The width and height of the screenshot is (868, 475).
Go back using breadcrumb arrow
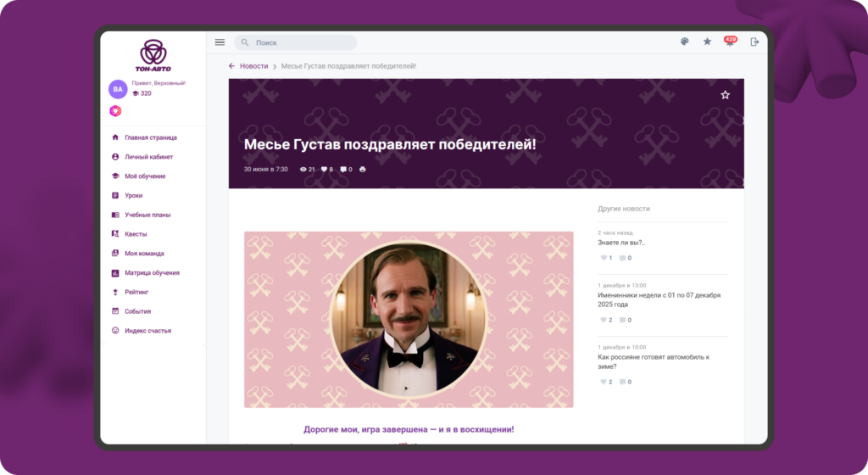232,66
